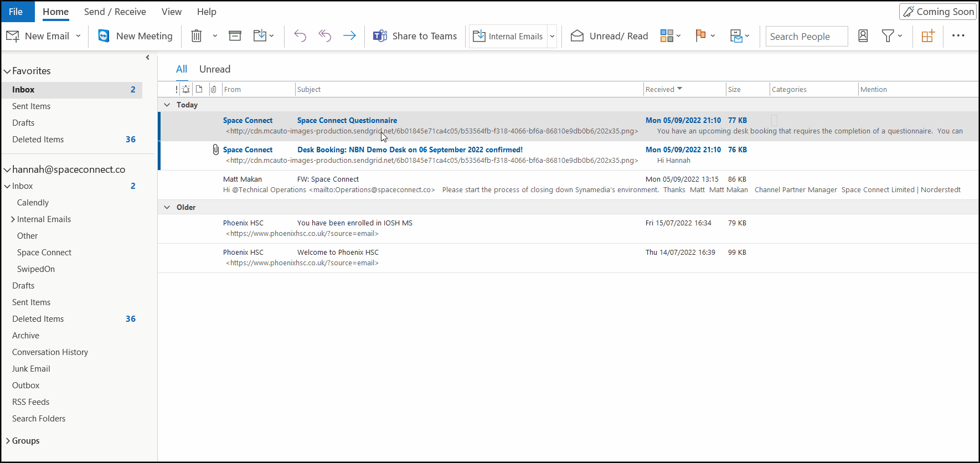The image size is (980, 463).
Task: Collapse the Today message group
Action: [x=167, y=105]
